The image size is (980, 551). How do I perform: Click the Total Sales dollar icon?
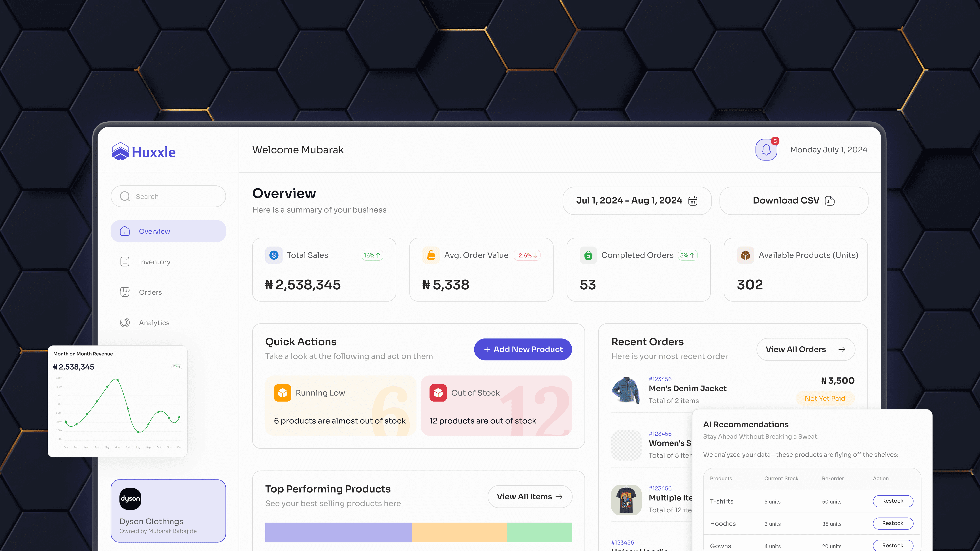point(274,255)
